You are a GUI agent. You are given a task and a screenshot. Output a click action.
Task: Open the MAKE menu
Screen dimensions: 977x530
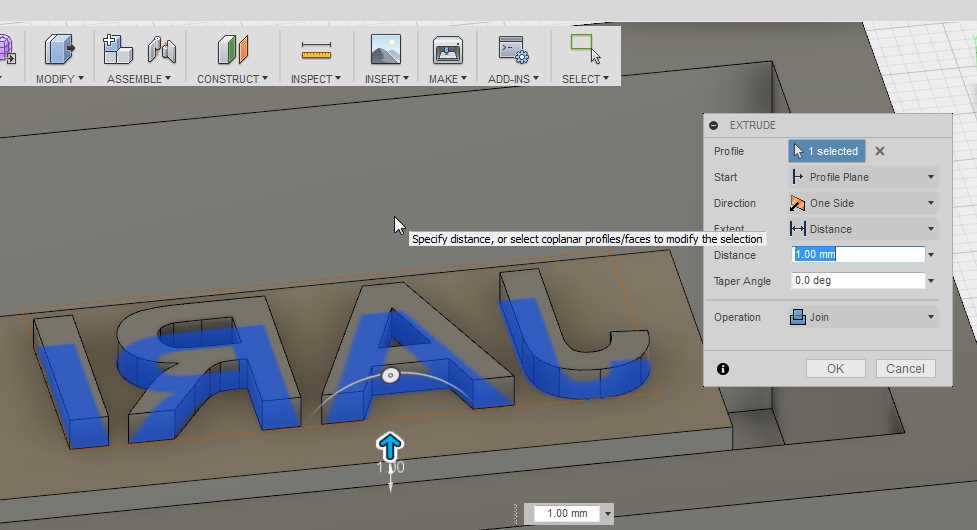coord(447,79)
